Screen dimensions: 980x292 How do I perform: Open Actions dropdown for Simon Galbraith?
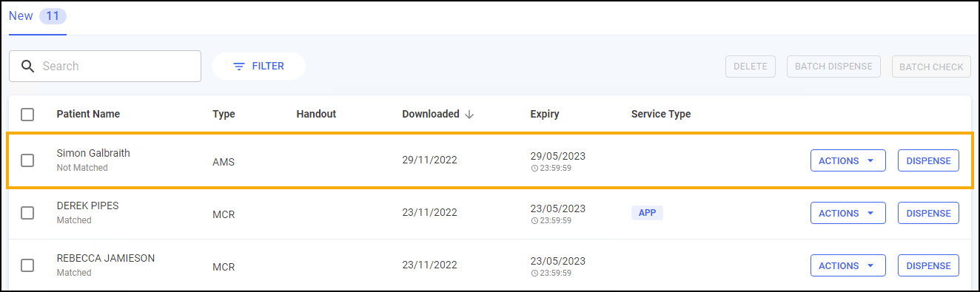click(848, 160)
